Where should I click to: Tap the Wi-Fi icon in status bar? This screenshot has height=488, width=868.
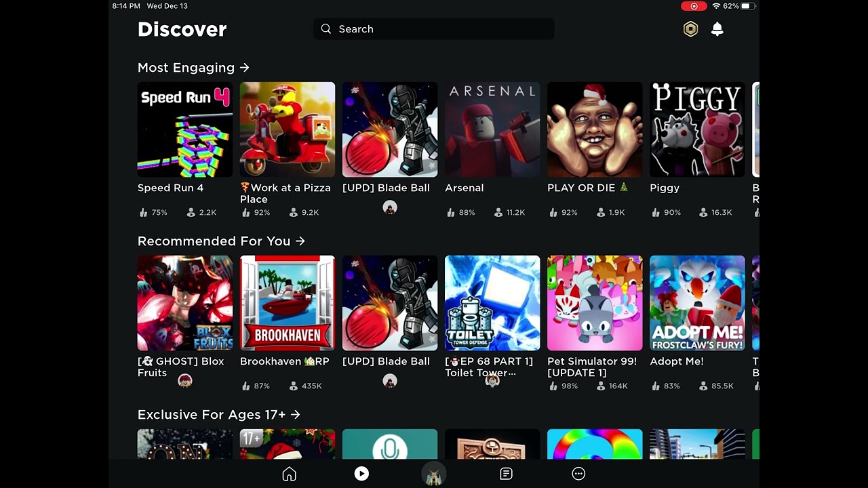tap(716, 6)
